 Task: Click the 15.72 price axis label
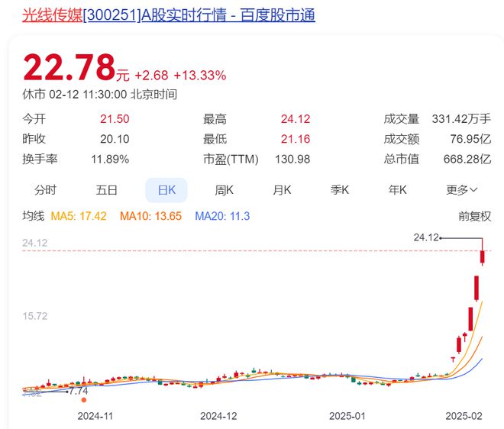coord(35,316)
